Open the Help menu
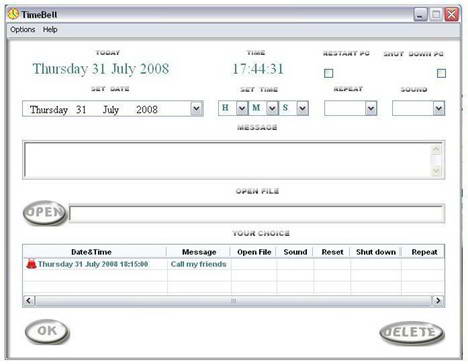Image resolution: width=468 pixels, height=364 pixels. (x=50, y=30)
